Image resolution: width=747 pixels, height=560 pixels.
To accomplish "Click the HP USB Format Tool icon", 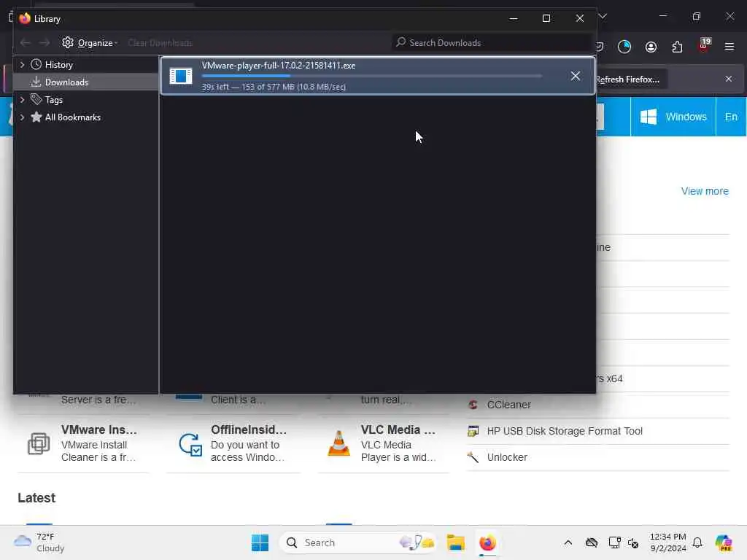I will tap(473, 431).
